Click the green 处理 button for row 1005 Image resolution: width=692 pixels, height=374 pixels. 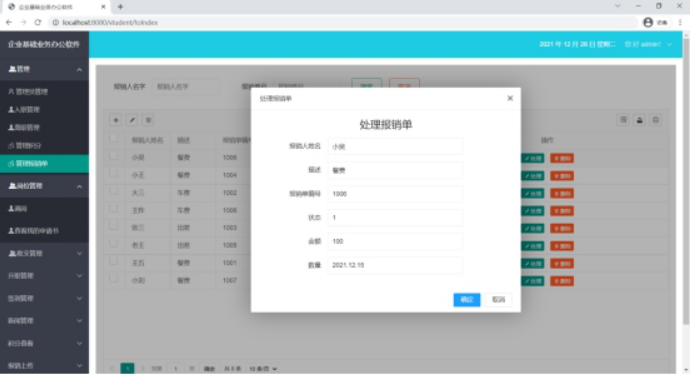pyautogui.click(x=533, y=246)
